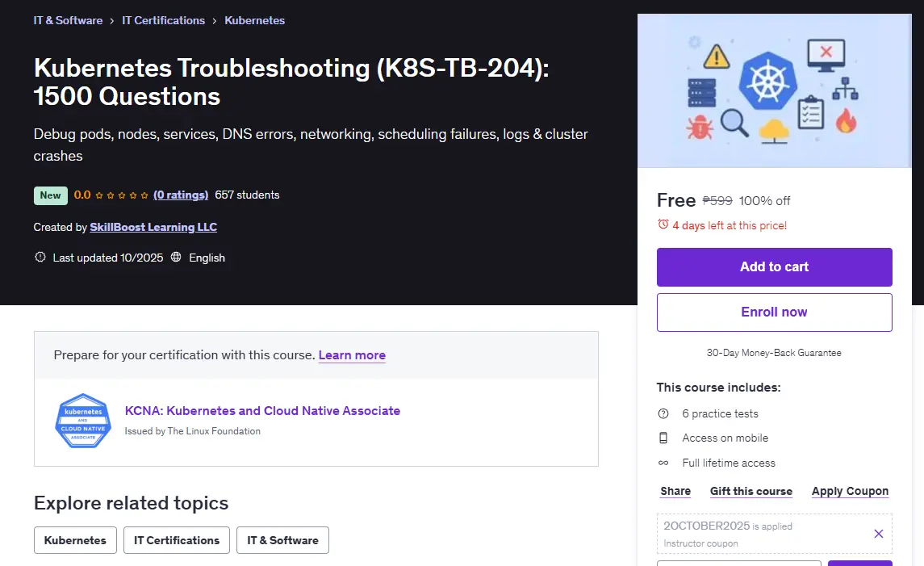Screen dimensions: 924x566
Task: Click the 'Last updated 10/2025' text
Action: pyautogui.click(x=108, y=258)
